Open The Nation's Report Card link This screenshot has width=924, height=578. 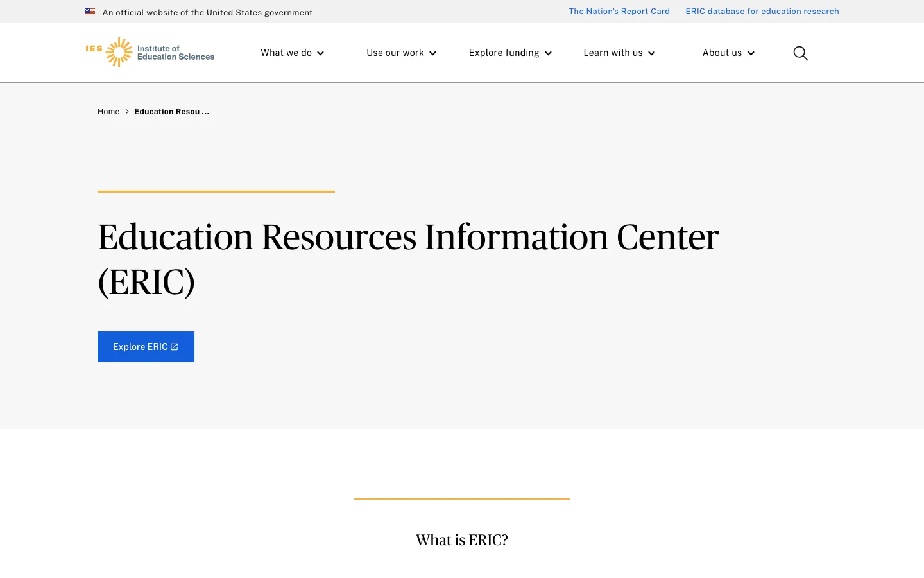point(619,12)
